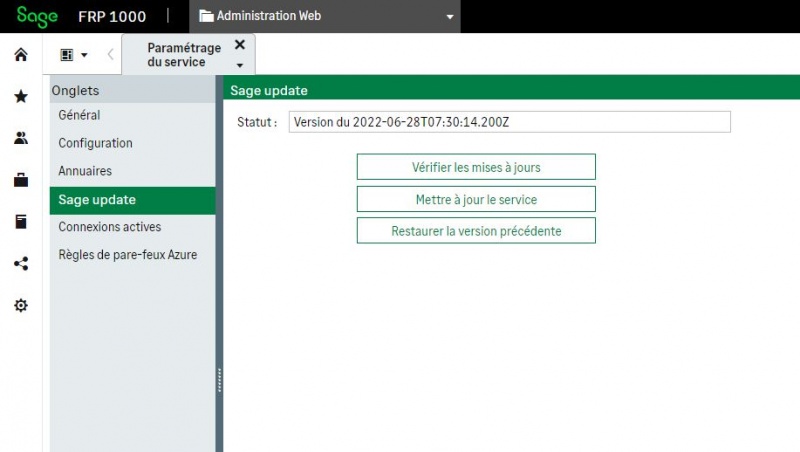Open the Paramétrage du service tab dropdown arrow
800x452 pixels.
[x=240, y=65]
